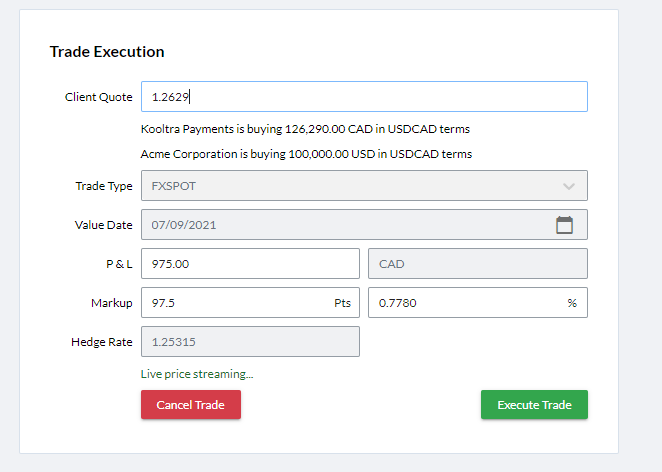This screenshot has height=472, width=662.
Task: Click the Execute Trade button
Action: (534, 405)
